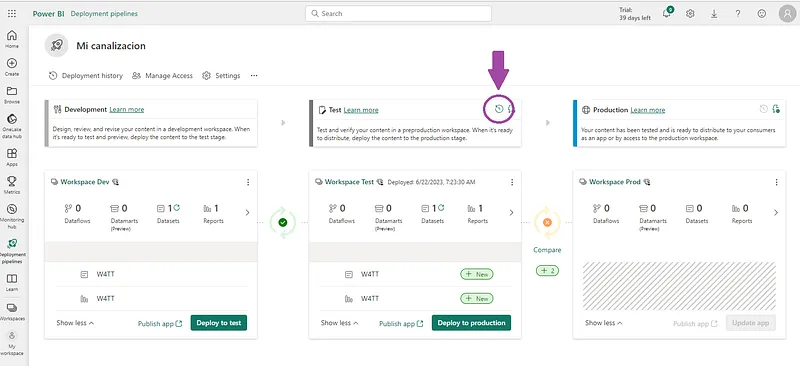This screenshot has height=366, width=800.
Task: Open the help question mark
Action: [x=738, y=14]
